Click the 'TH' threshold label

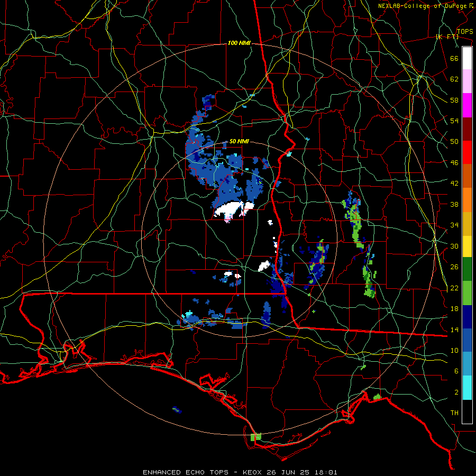(454, 413)
